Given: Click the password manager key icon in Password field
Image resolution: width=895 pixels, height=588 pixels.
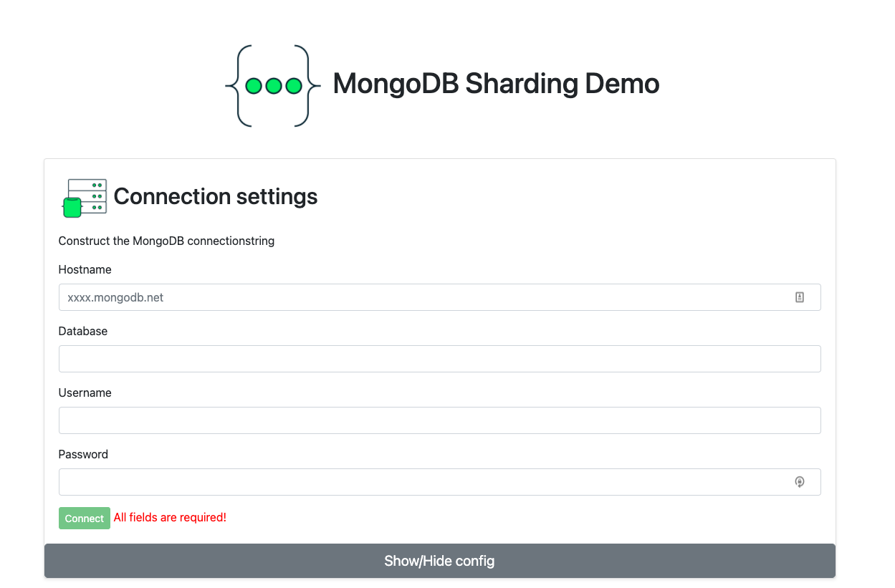Looking at the screenshot, I should click(800, 481).
